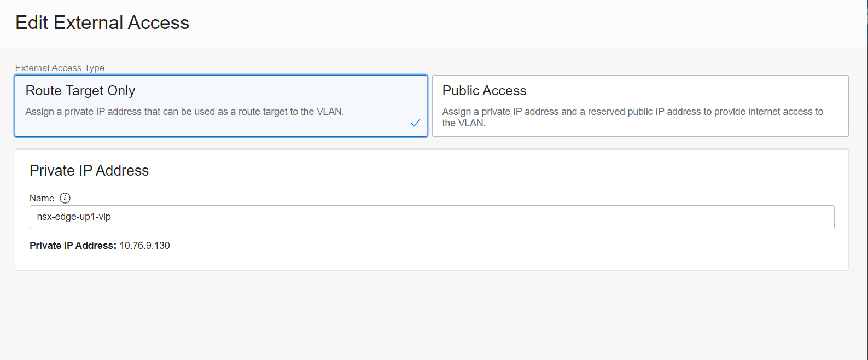The width and height of the screenshot is (868, 360).
Task: Click the 10.76.9.130 address value
Action: (145, 246)
